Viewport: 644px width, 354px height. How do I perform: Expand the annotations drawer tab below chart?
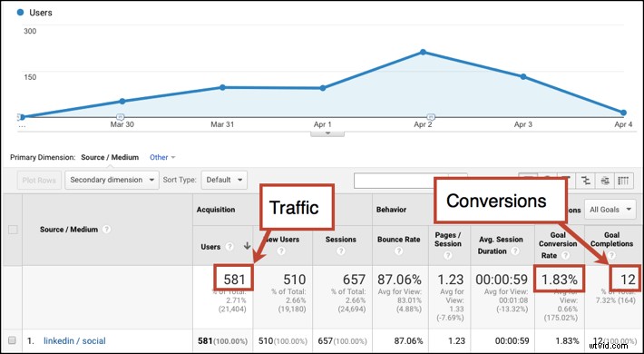(x=327, y=133)
